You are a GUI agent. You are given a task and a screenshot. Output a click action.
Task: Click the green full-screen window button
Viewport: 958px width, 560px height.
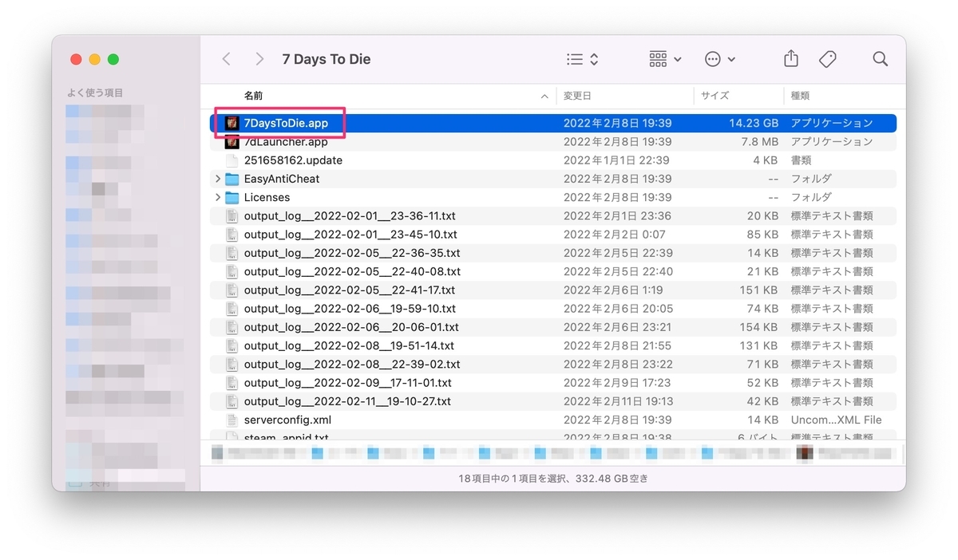(113, 59)
